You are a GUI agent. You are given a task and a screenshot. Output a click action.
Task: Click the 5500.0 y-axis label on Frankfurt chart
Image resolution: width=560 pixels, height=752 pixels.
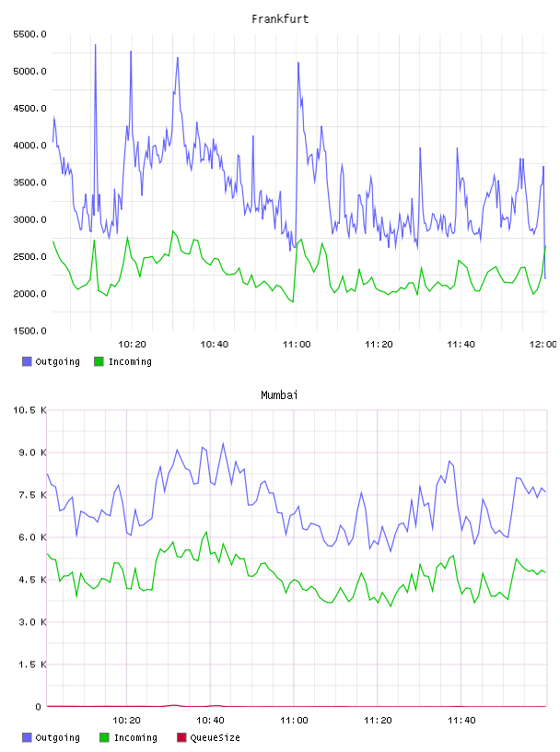point(29,34)
